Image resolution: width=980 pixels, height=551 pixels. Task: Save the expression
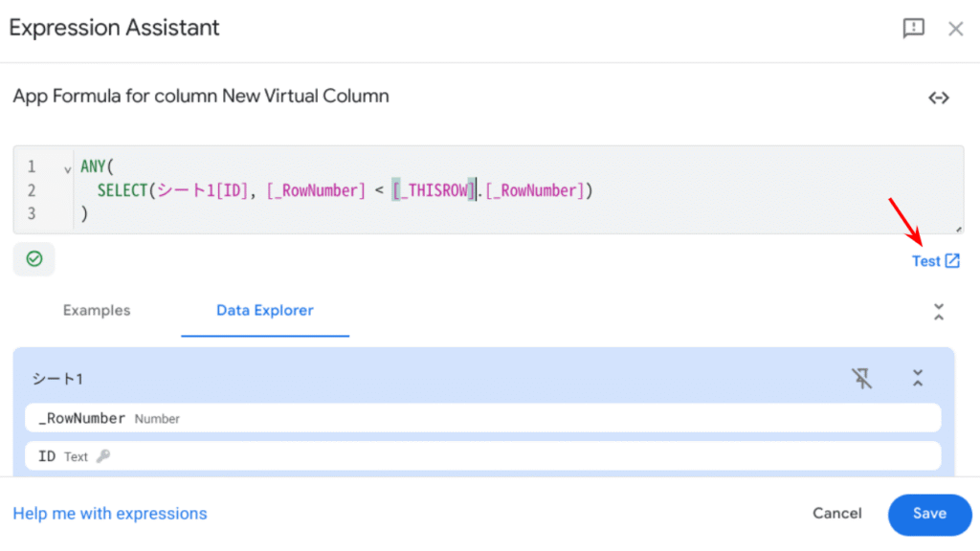pyautogui.click(x=929, y=515)
